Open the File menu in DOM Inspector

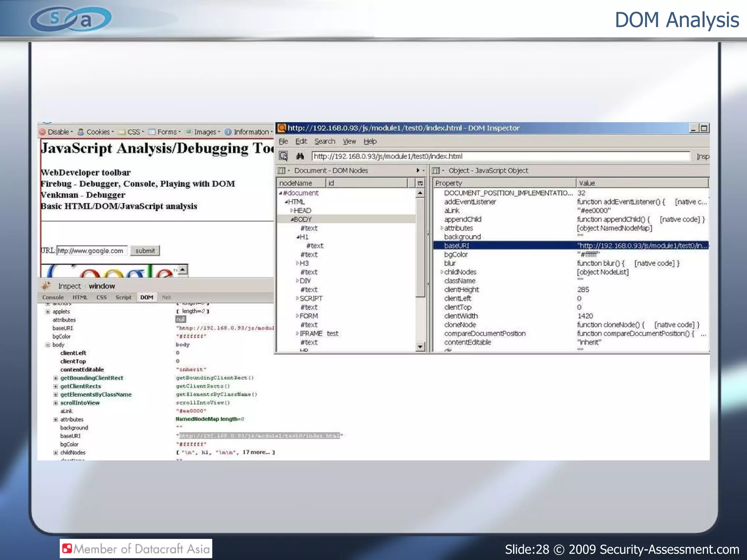point(283,141)
